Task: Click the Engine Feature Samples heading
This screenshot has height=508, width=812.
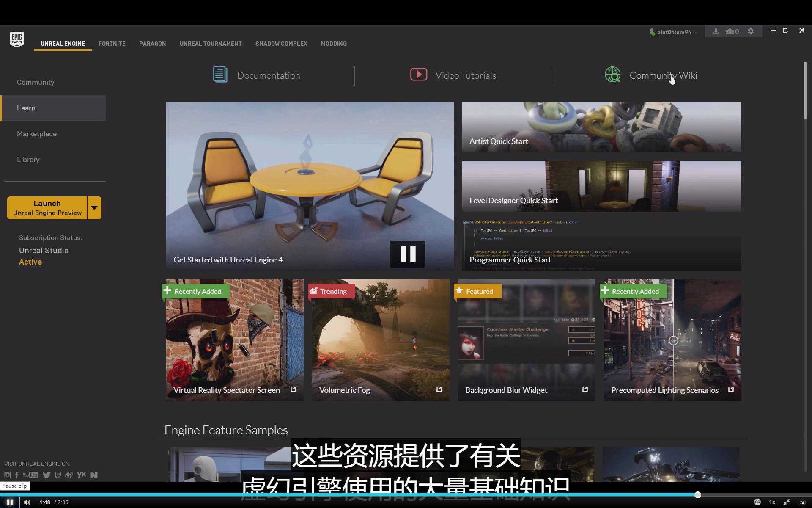Action: [226, 430]
